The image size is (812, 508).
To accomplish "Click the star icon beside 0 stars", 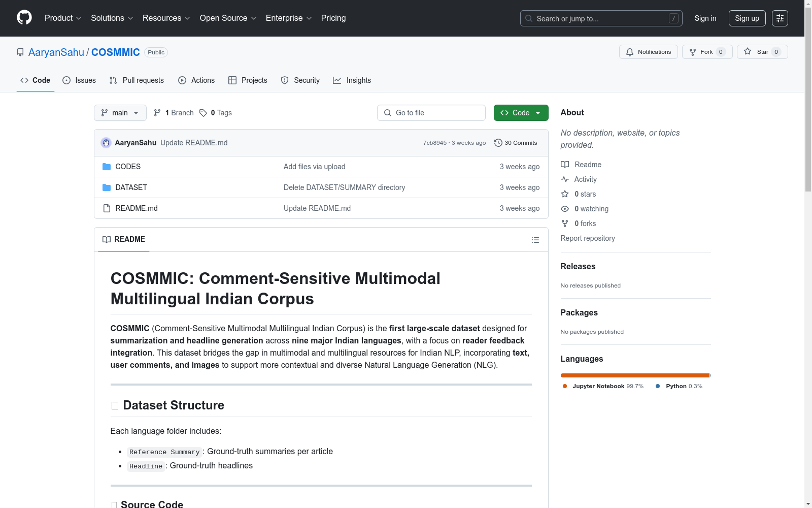I will [x=565, y=194].
